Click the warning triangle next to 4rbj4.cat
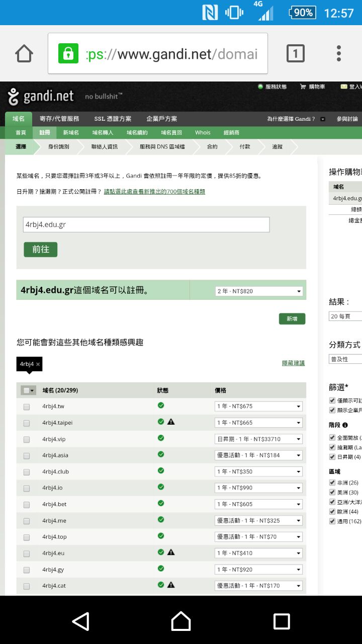This screenshot has height=644, width=362. [171, 585]
